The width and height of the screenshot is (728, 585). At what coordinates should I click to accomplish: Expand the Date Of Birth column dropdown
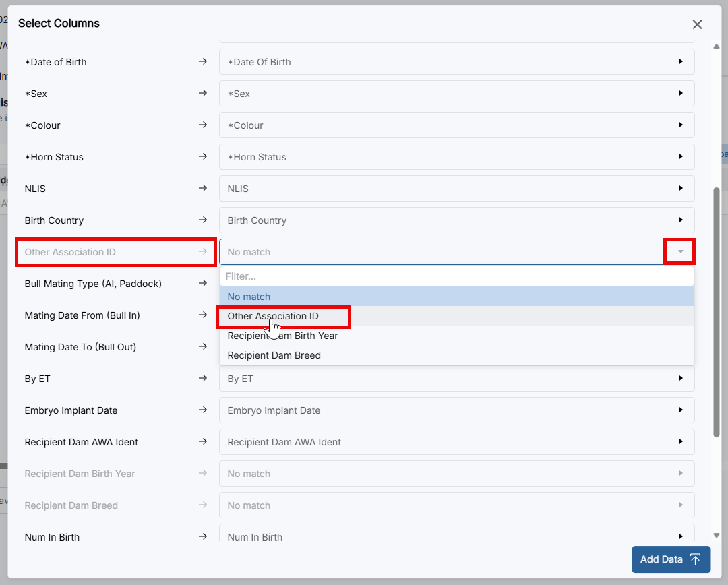[680, 62]
